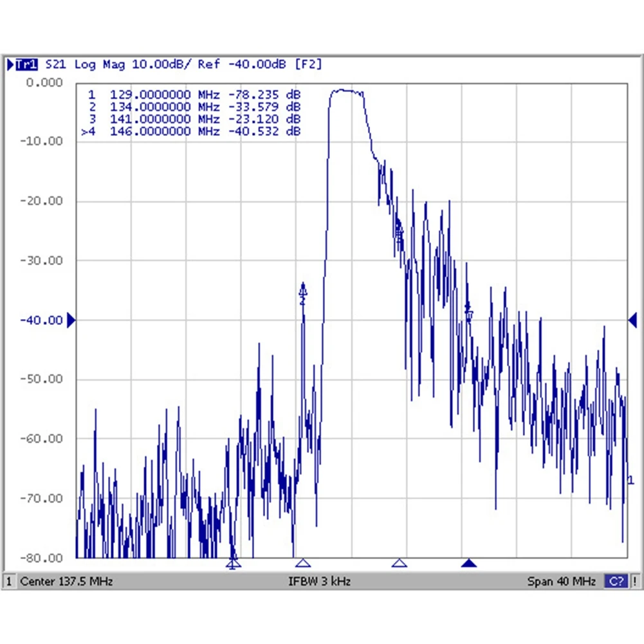This screenshot has width=644, height=644.
Task: Click the exclamation warning indicator in status bar
Action: click(x=634, y=582)
